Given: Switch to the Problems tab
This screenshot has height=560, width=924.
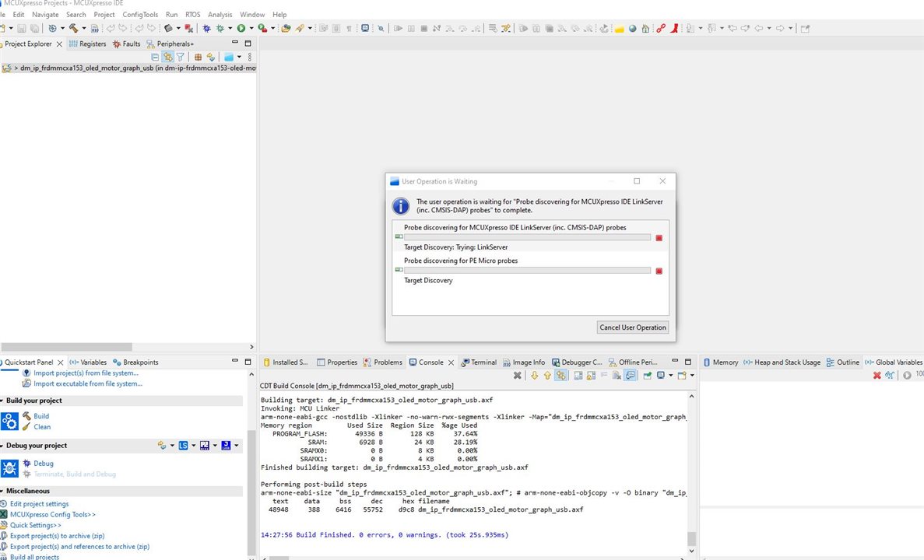Looking at the screenshot, I should tap(383, 362).
